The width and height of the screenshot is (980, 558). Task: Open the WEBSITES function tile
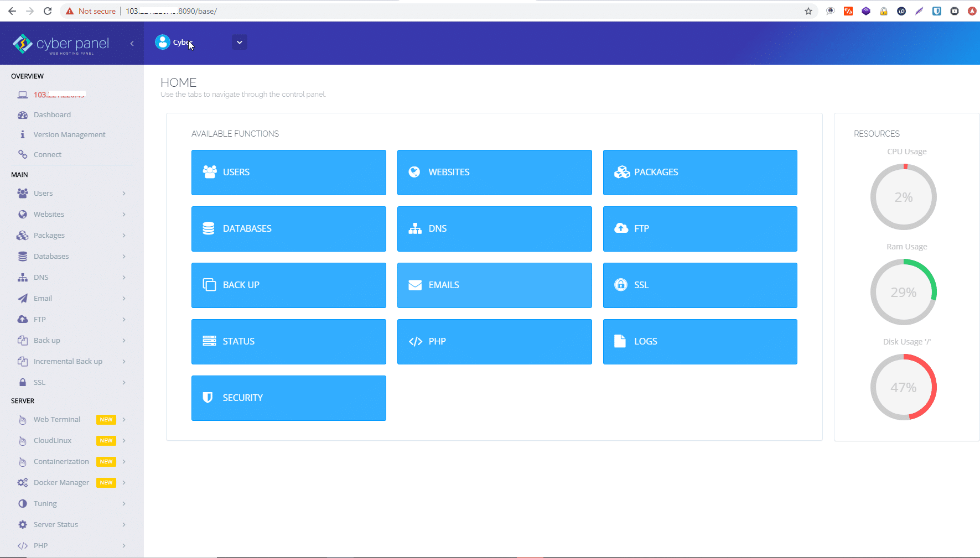coord(494,172)
